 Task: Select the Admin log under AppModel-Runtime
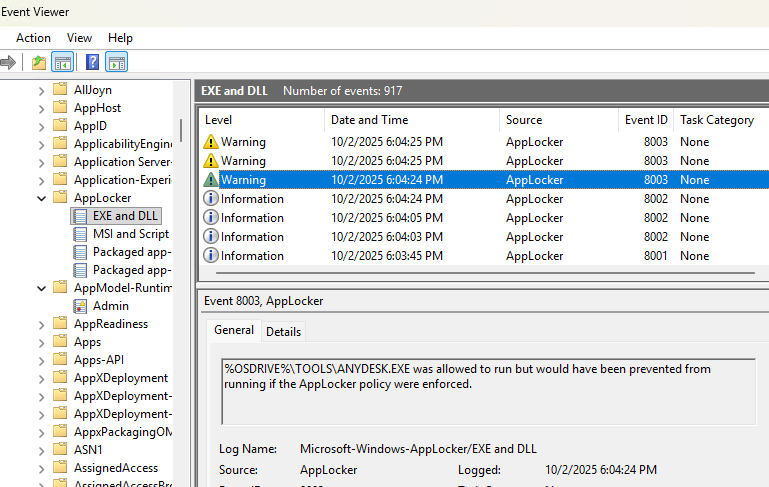(x=110, y=306)
